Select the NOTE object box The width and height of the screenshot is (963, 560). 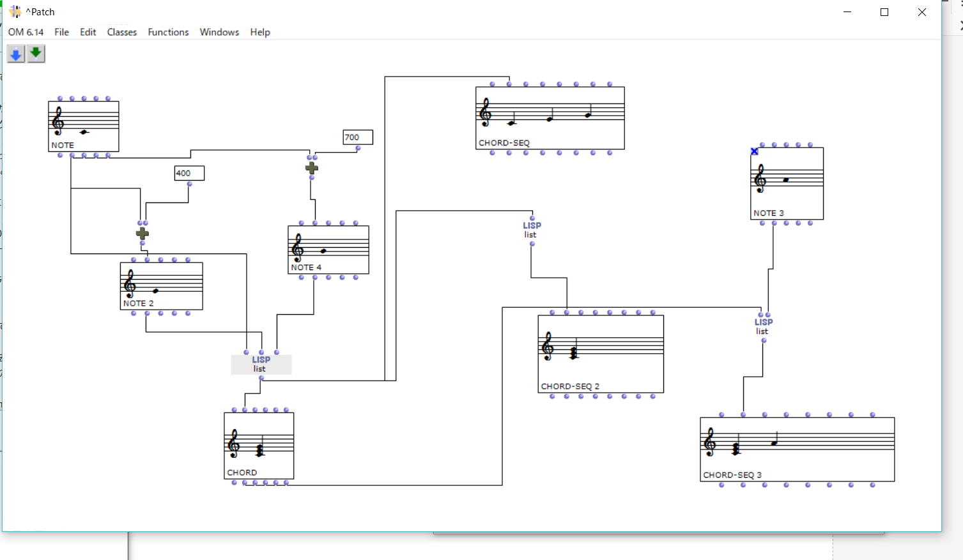(x=84, y=126)
